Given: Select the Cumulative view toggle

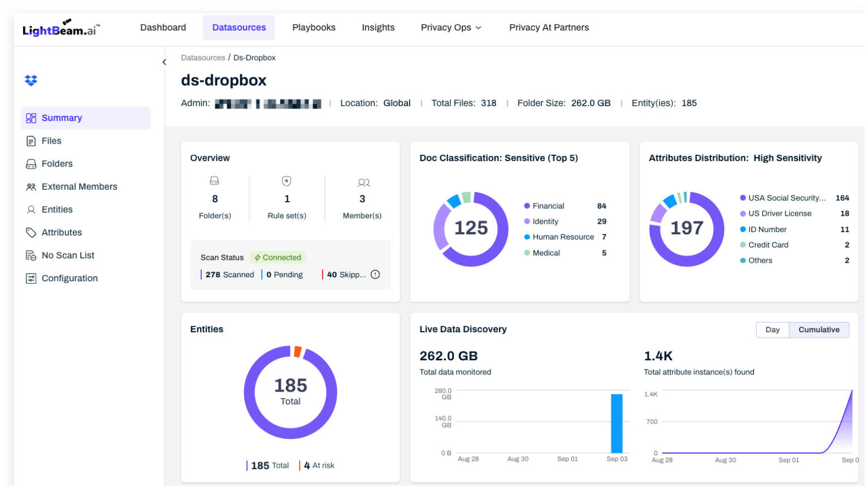Looking at the screenshot, I should (818, 330).
